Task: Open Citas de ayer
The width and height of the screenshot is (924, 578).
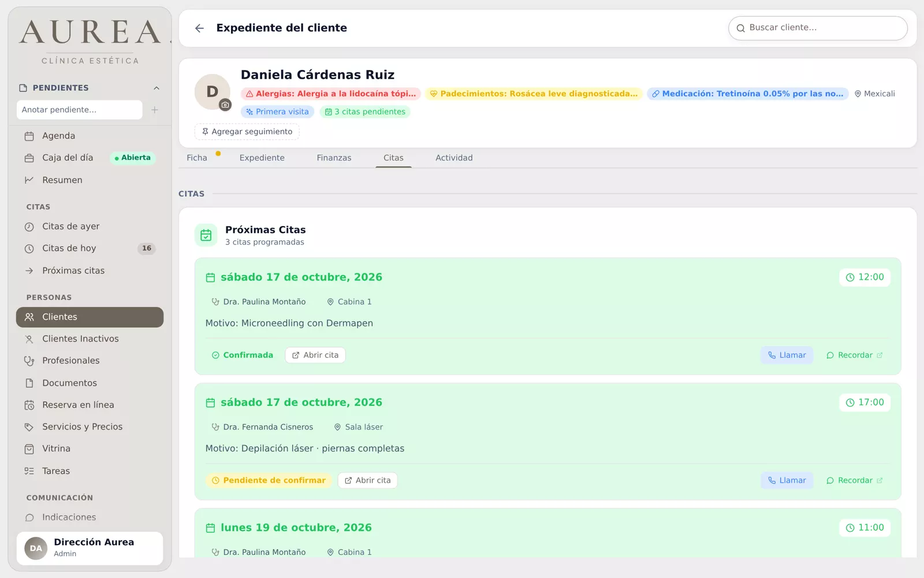Action: (90, 227)
